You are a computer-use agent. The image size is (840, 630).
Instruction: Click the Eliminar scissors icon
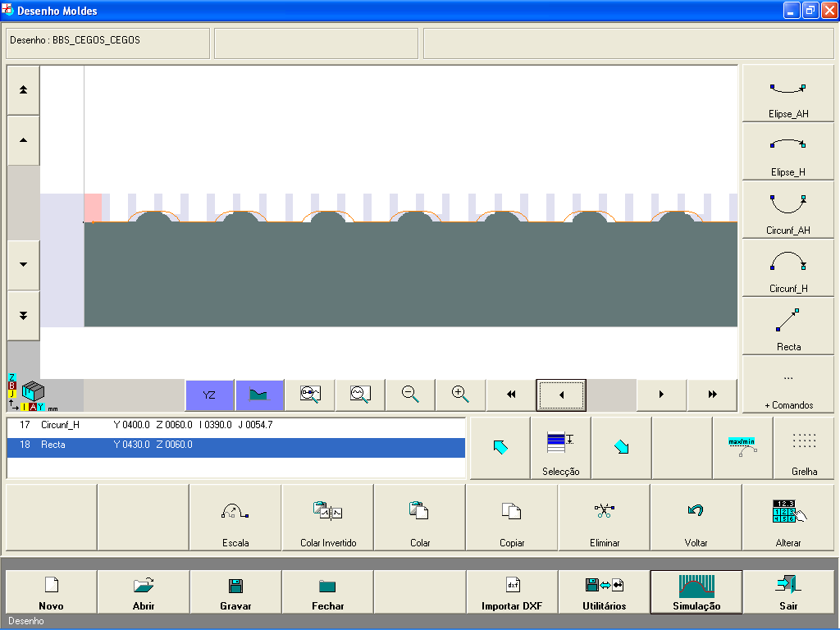[x=605, y=518]
